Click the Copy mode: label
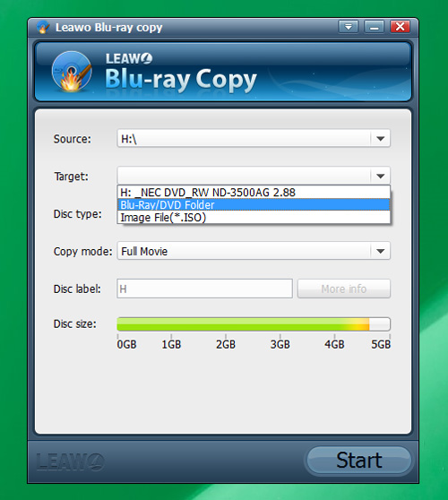448x500 pixels. point(83,252)
